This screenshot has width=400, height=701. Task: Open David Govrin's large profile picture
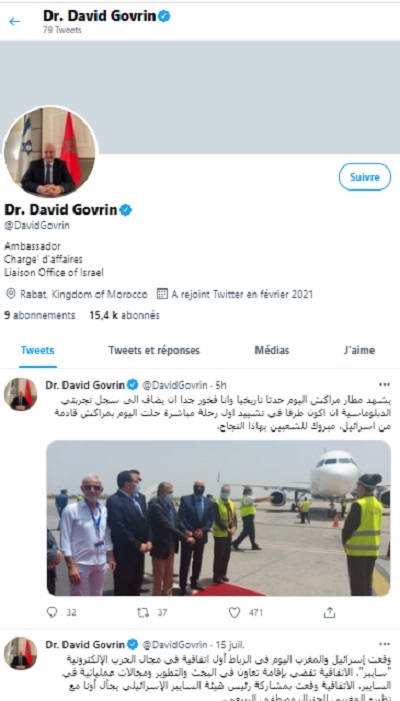coord(49,151)
